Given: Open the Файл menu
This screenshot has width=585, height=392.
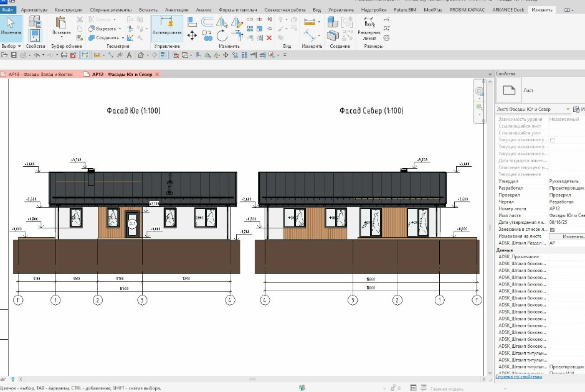Looking at the screenshot, I should coord(7,10).
